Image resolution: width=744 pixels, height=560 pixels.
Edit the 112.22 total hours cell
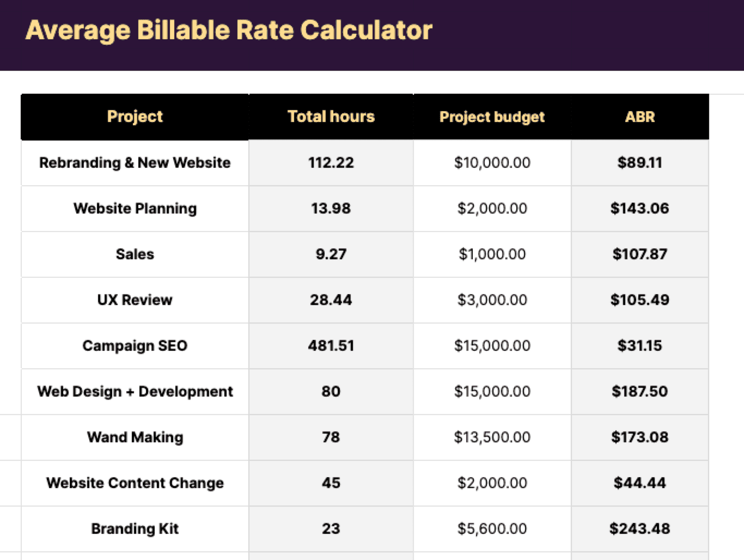(x=331, y=162)
